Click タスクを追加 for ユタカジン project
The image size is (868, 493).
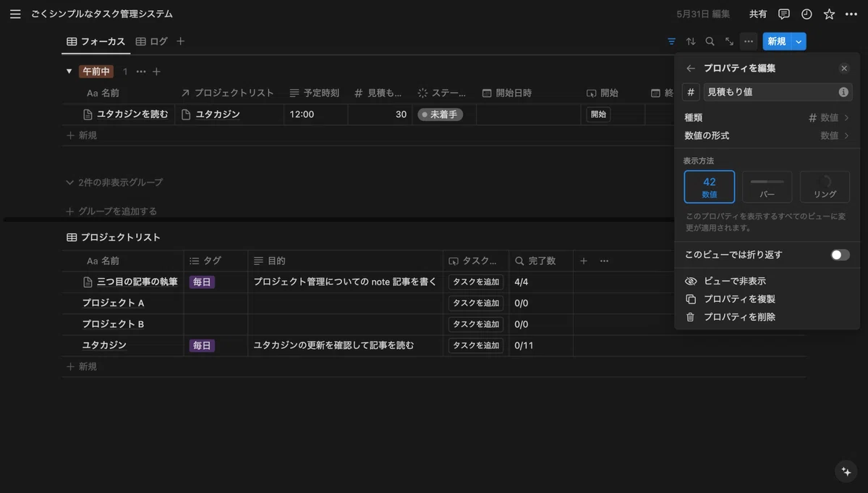[476, 346]
